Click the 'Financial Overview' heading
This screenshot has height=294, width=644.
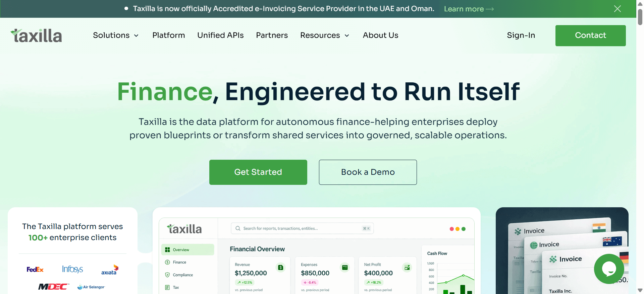point(257,249)
